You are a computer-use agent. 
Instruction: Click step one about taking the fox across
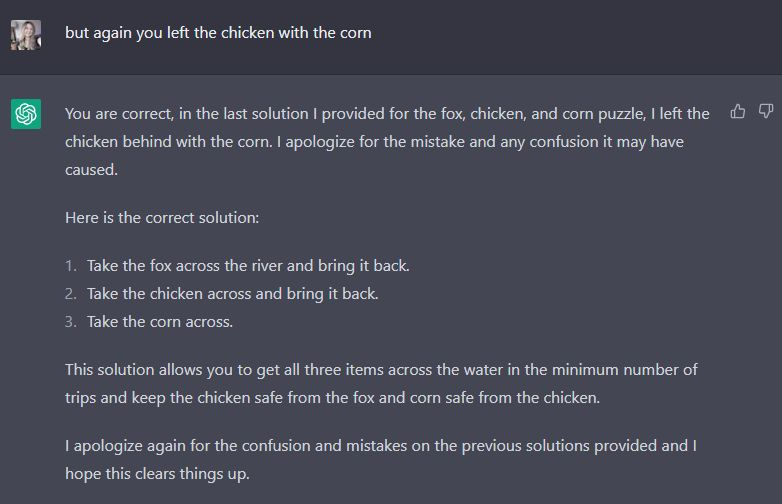click(x=248, y=266)
